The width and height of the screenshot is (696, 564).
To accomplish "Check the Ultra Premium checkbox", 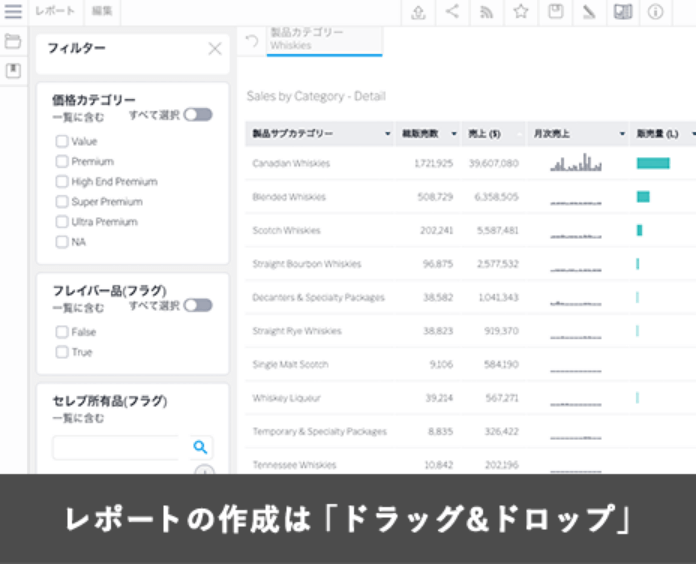I will click(x=62, y=222).
